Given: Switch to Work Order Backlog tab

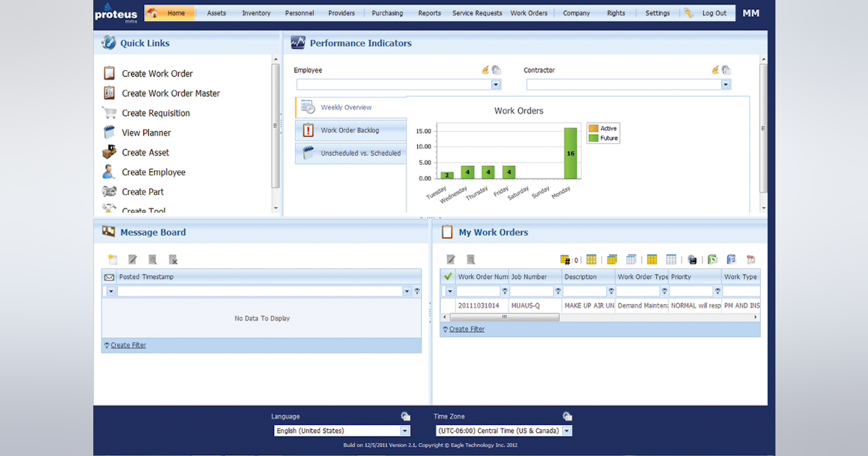Looking at the screenshot, I should coord(349,130).
